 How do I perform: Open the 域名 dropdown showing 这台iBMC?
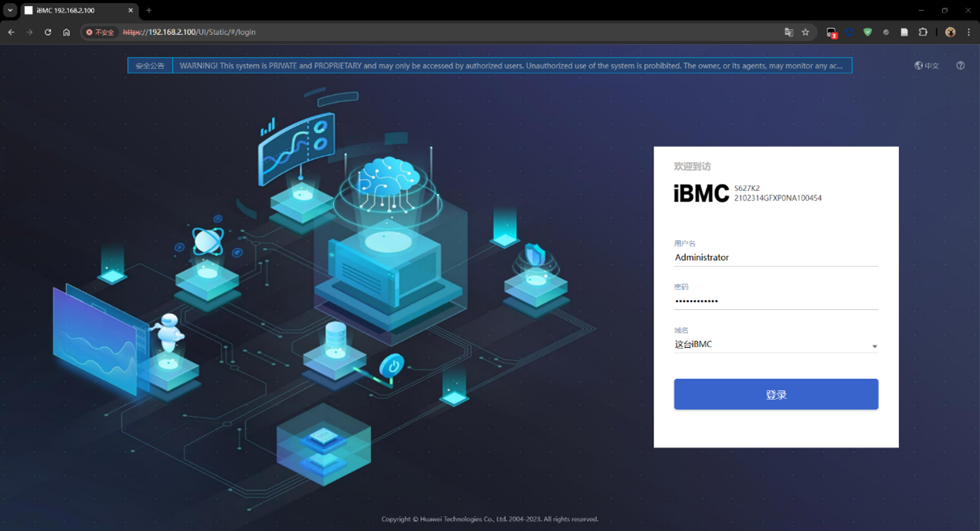[775, 345]
